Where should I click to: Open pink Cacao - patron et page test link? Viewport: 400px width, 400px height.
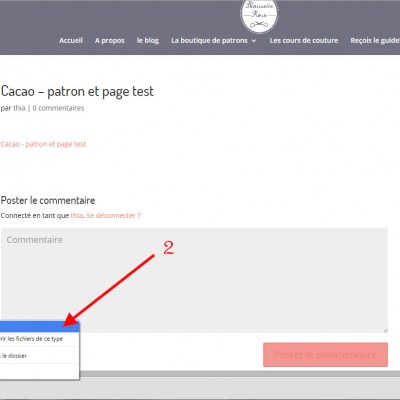point(43,144)
